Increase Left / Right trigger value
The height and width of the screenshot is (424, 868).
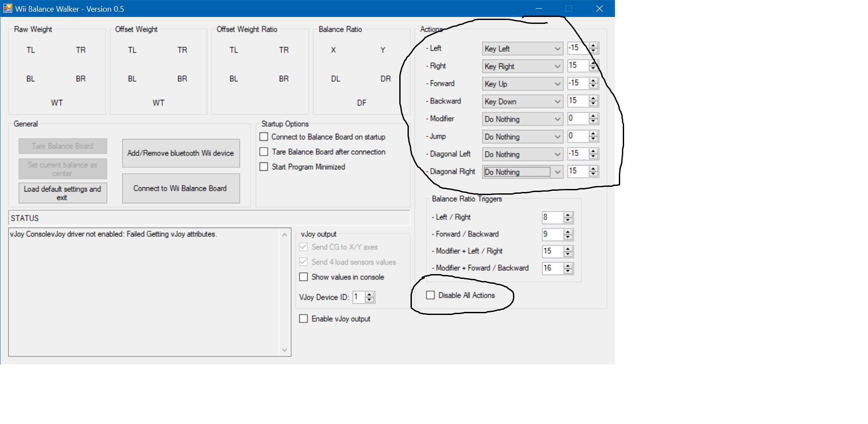[x=568, y=215]
